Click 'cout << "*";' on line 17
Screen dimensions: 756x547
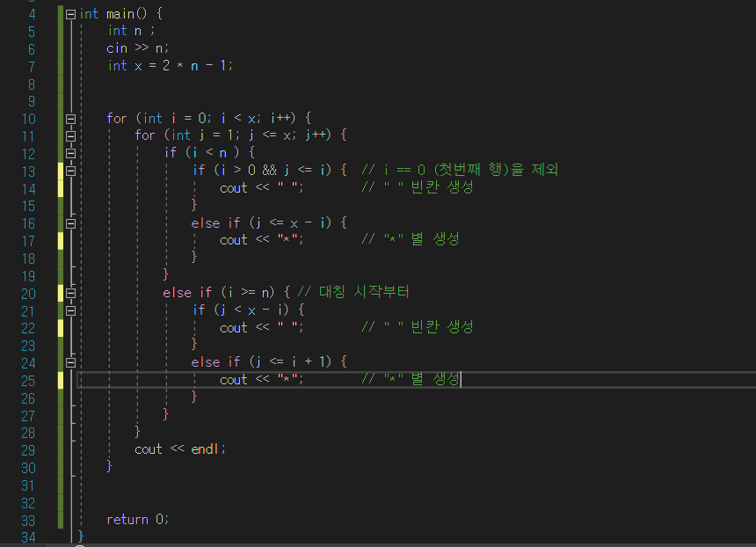click(261, 240)
